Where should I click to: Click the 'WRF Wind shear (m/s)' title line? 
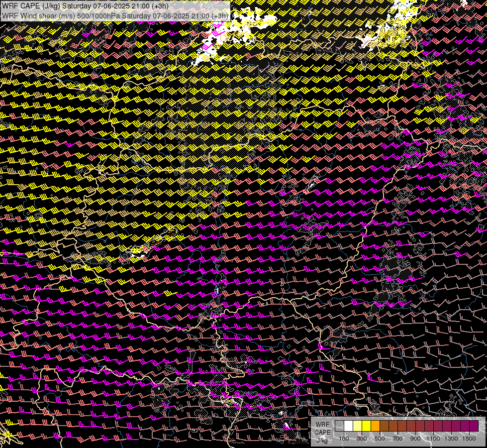coord(115,16)
